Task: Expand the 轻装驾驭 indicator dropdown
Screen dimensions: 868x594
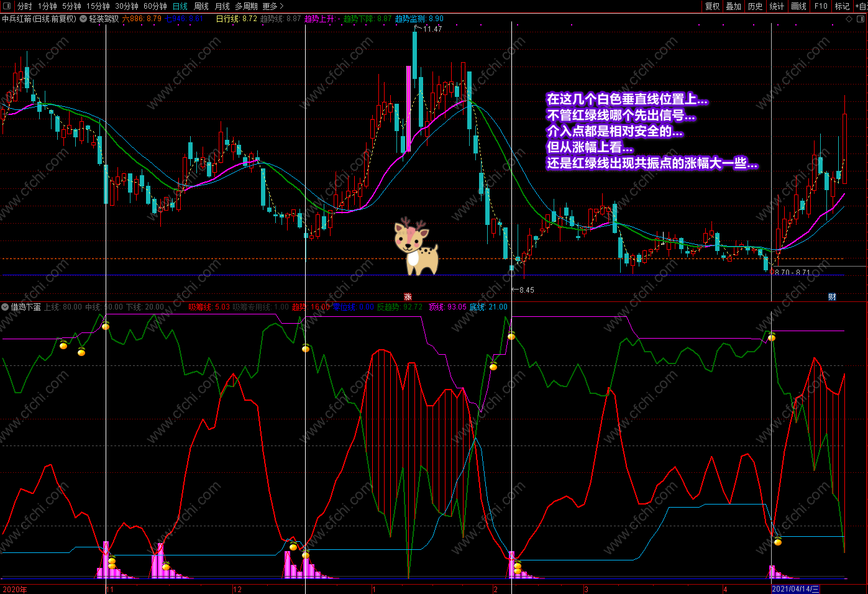Action: click(83, 19)
